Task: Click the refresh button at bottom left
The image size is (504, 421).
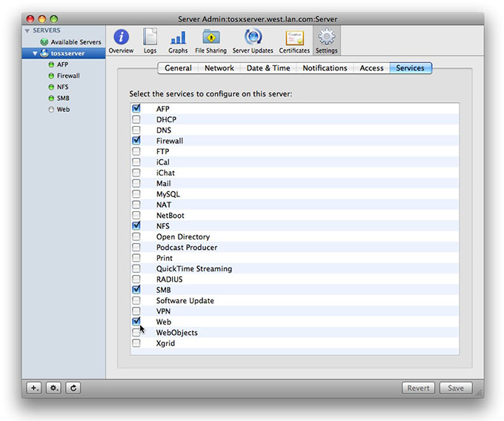Action: point(73,388)
